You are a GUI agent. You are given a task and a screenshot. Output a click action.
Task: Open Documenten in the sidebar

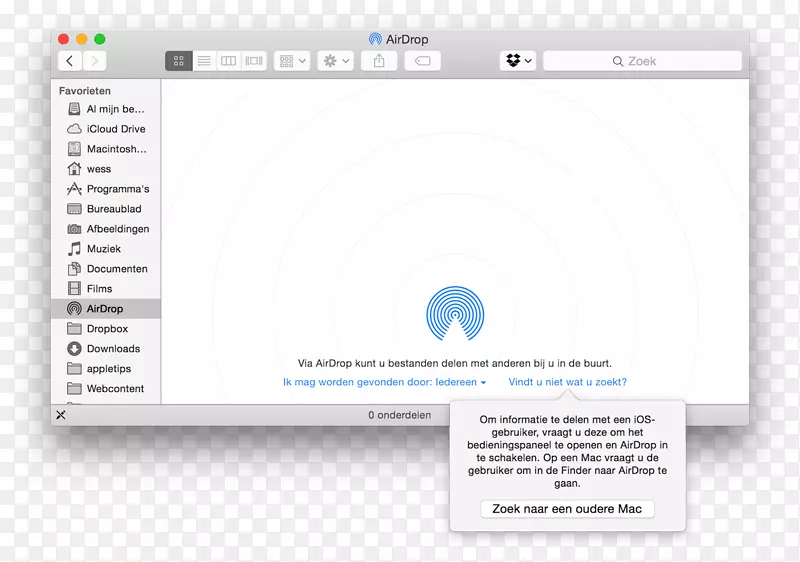106,269
